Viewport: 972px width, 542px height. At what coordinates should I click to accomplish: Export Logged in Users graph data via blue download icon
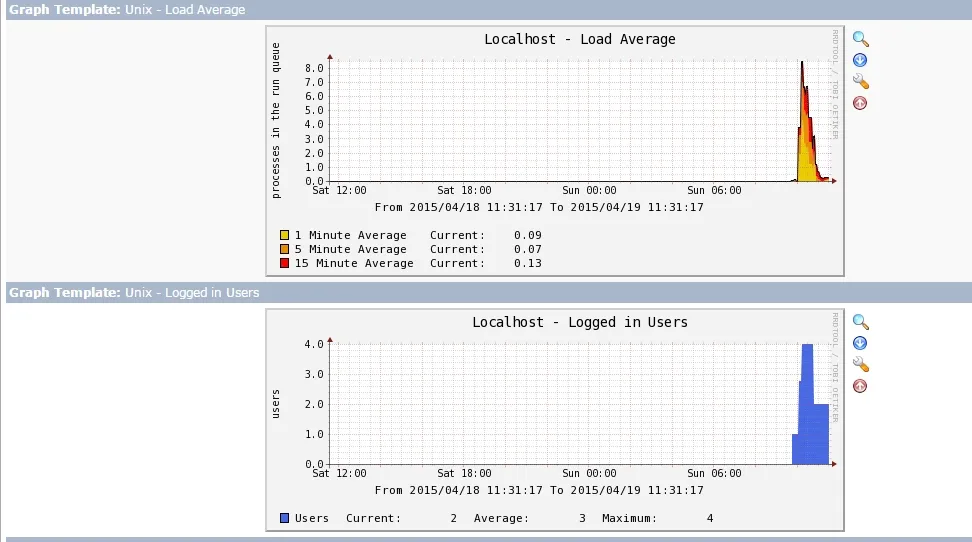[x=860, y=343]
